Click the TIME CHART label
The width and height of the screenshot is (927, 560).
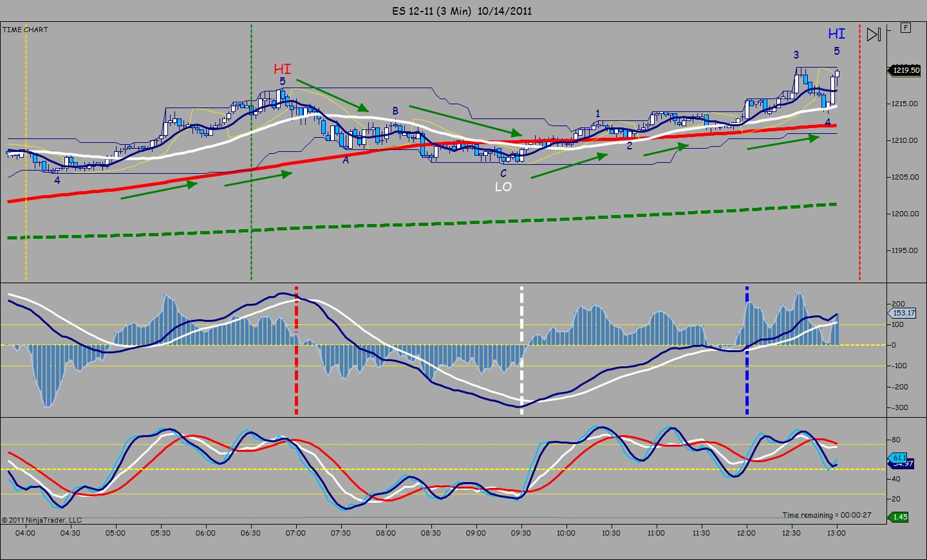coord(25,30)
